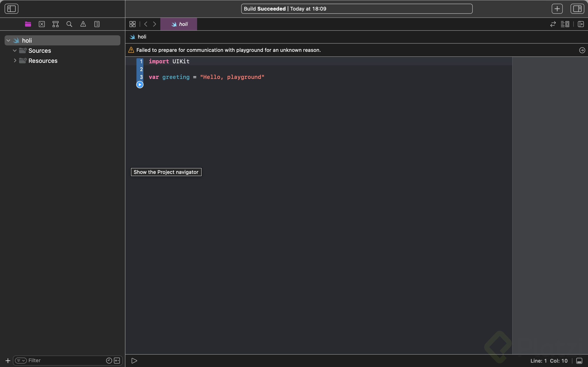Toggle the left navigator sidebar
The image size is (588, 367).
(11, 9)
